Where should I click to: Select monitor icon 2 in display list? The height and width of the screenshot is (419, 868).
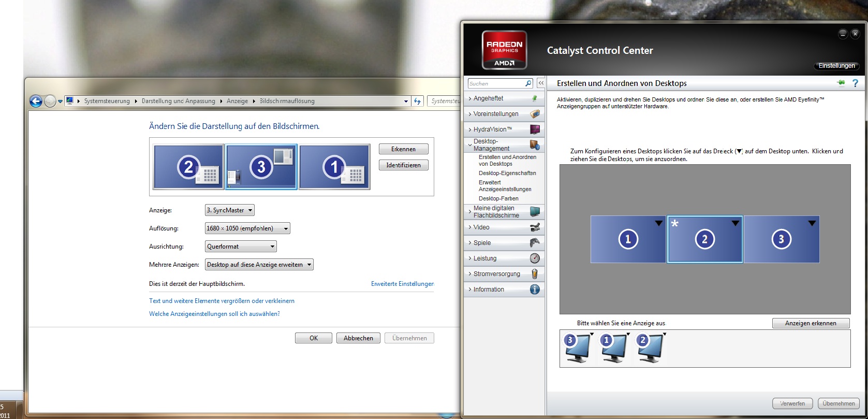[650, 348]
